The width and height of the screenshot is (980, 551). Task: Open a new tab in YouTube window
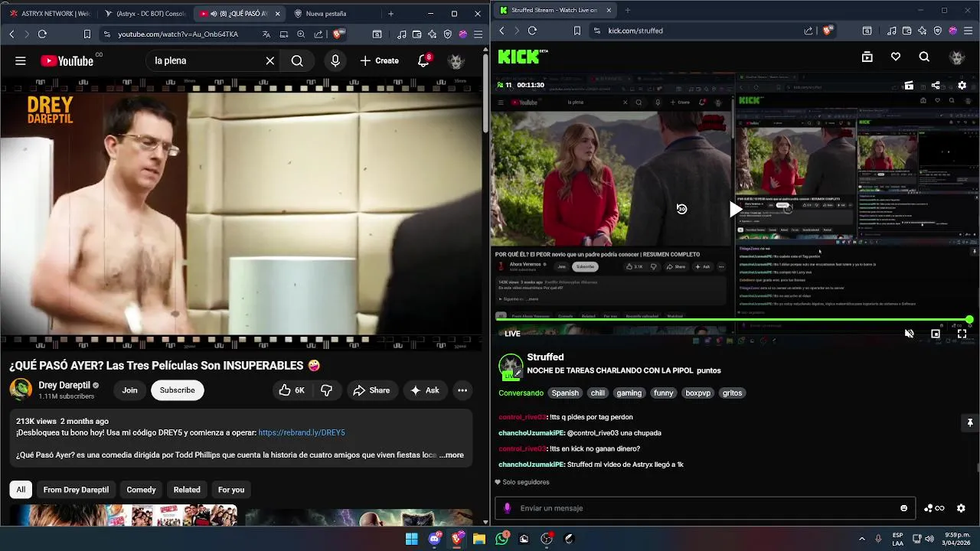tap(390, 13)
